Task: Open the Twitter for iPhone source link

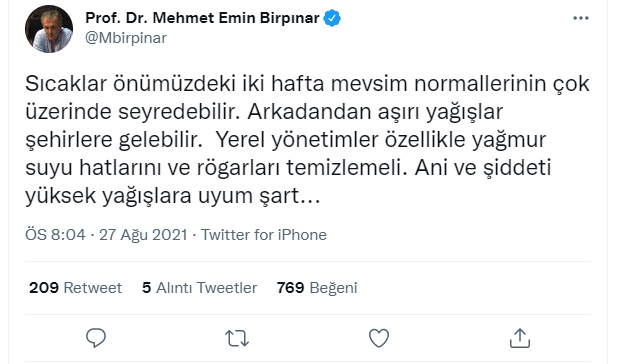Action: pos(264,235)
